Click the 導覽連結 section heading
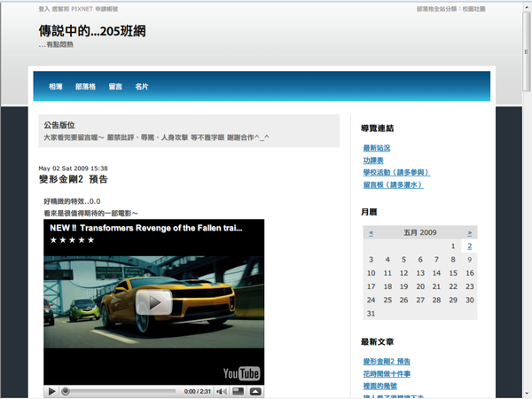This screenshot has height=399, width=532. (378, 129)
